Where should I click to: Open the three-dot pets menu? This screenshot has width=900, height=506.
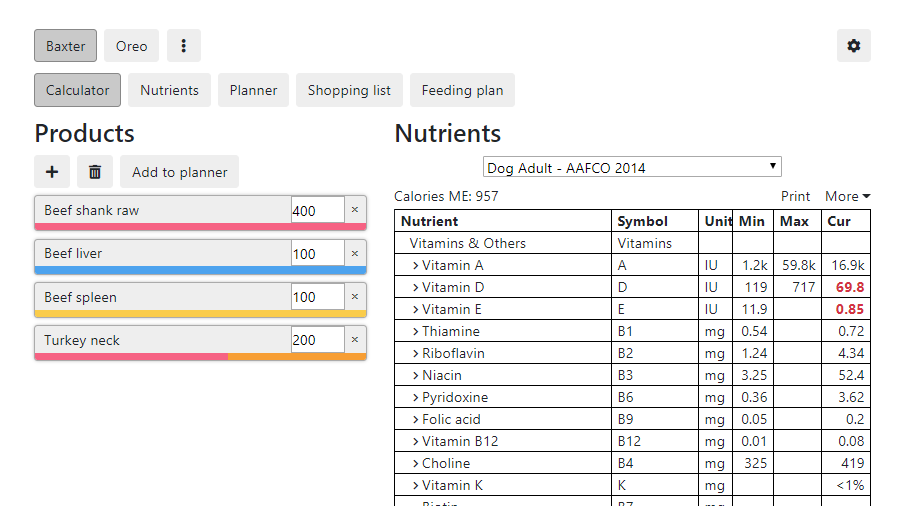pyautogui.click(x=184, y=46)
